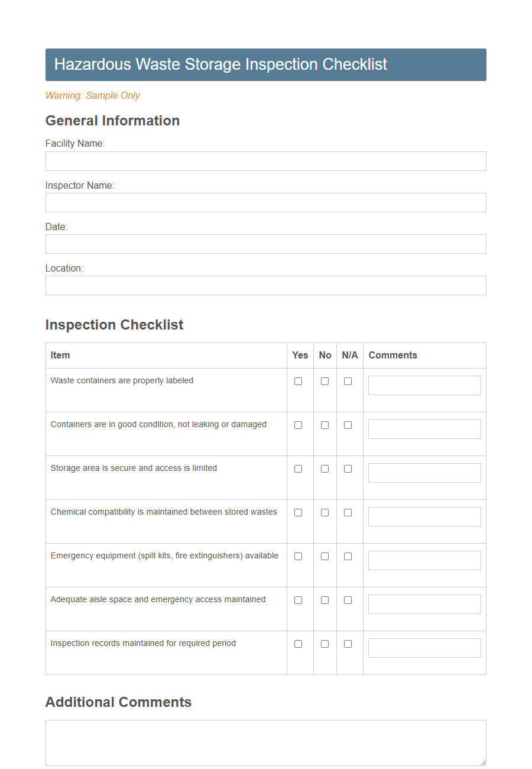Viewport: 532px width, 769px height.
Task: Click the comments box for aisle space row
Action: (x=424, y=604)
